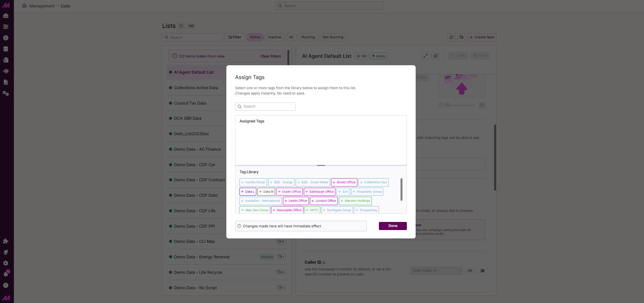Click the M logo at the sidebar top

[x=6, y=5]
